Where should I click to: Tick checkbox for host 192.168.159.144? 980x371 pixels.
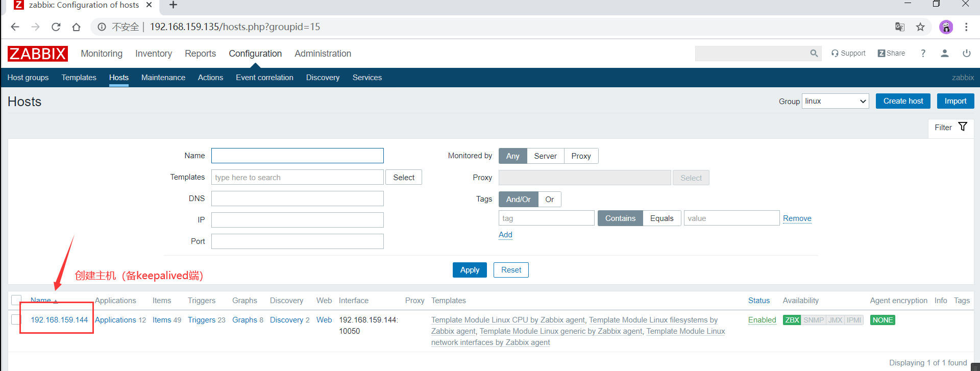[x=16, y=320]
